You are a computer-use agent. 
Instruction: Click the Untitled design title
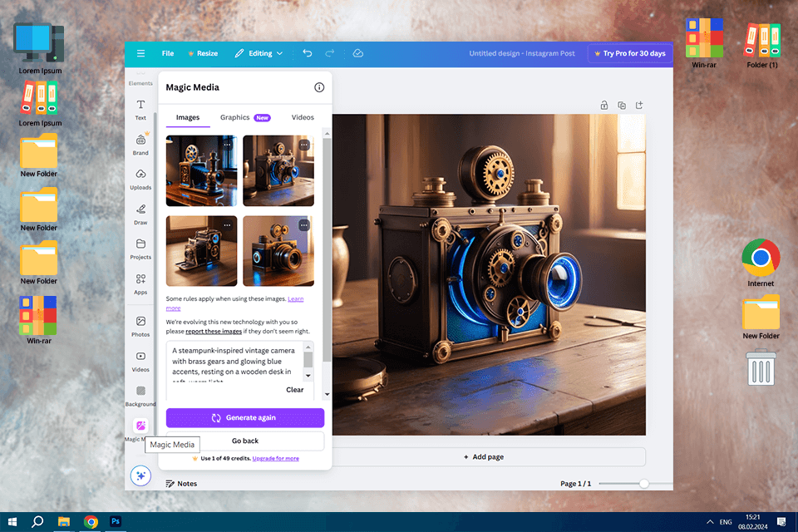(x=522, y=53)
